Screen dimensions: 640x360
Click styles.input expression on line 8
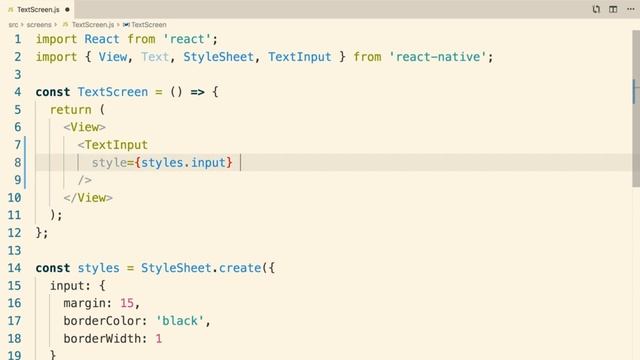(x=183, y=162)
